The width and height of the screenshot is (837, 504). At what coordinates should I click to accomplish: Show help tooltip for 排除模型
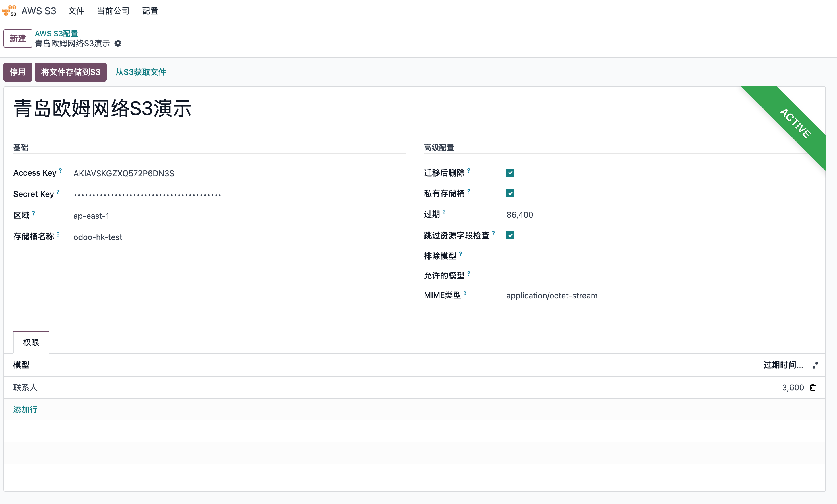(461, 254)
